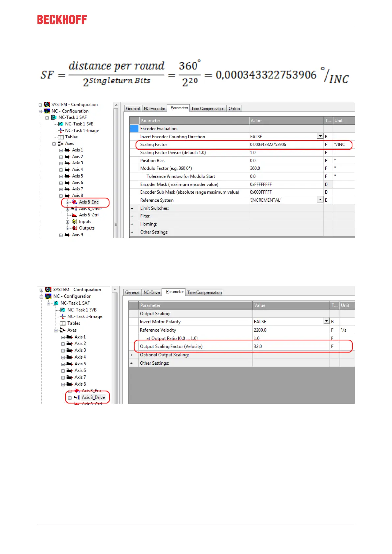Click the Inputs icon under Axis 8
The width and height of the screenshot is (392, 554).
click(x=75, y=222)
